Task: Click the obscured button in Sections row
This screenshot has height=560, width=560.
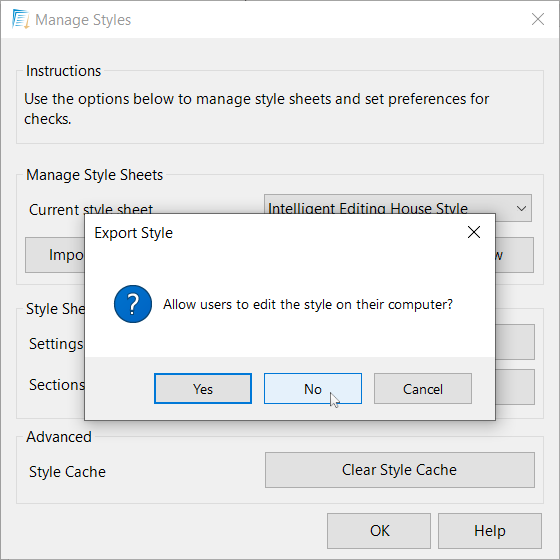Action: (515, 387)
